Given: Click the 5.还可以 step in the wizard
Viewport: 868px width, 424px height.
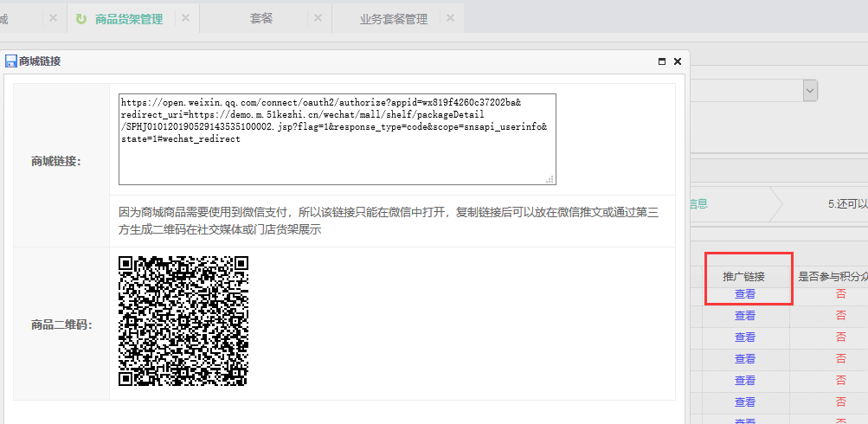Looking at the screenshot, I should [847, 203].
